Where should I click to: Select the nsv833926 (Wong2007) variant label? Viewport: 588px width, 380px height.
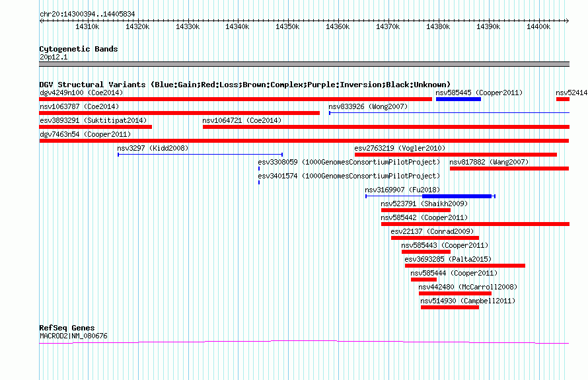tap(368, 106)
